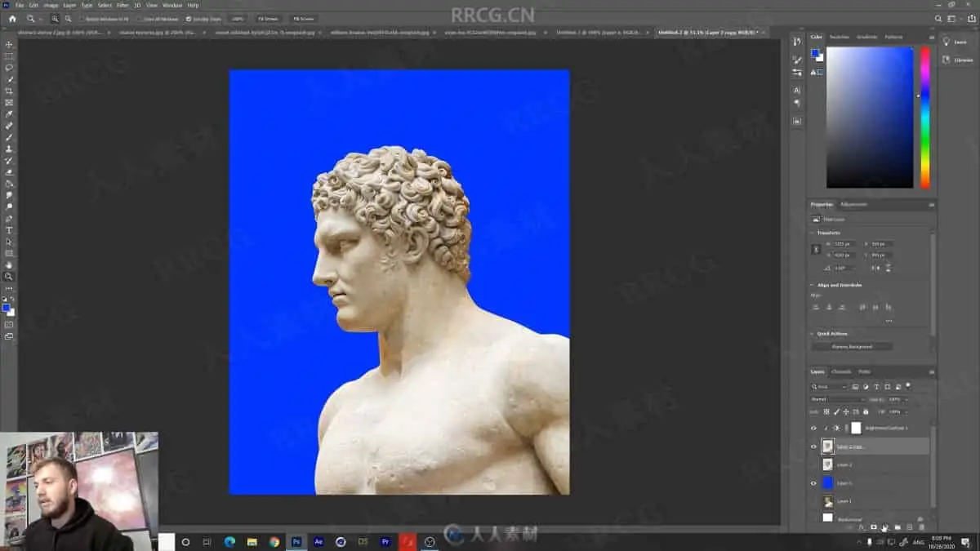The image size is (980, 551).
Task: Open the Filter menu
Action: point(122,5)
